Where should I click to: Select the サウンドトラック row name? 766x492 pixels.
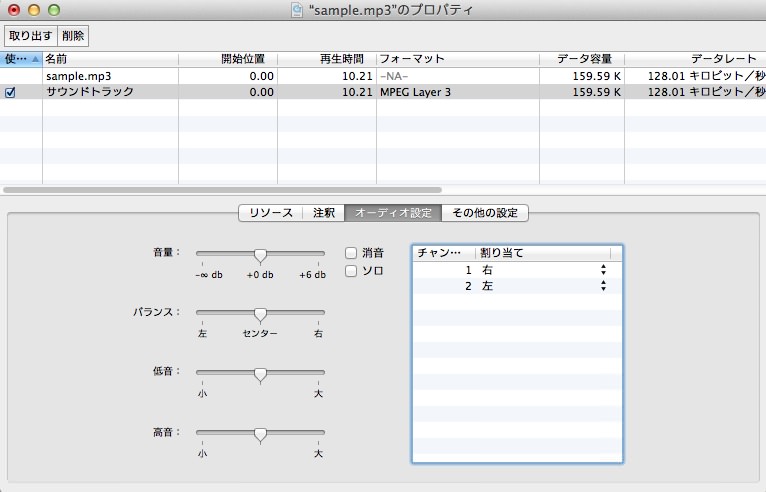90,92
